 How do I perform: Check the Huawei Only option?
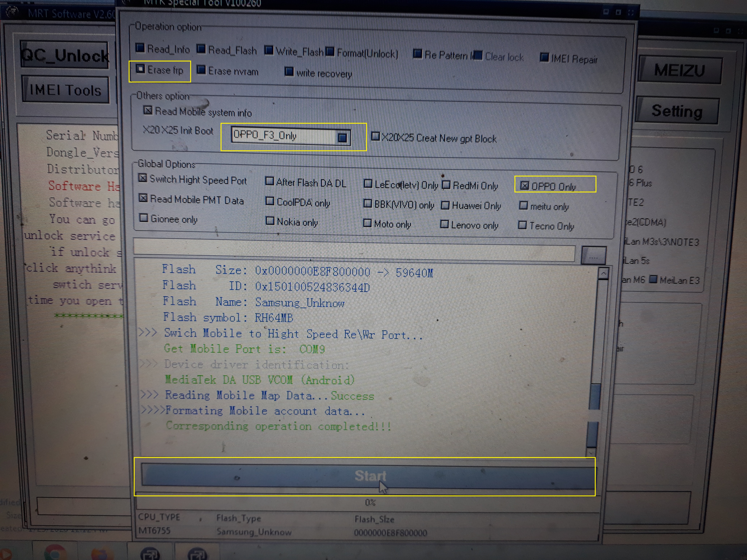(x=445, y=205)
